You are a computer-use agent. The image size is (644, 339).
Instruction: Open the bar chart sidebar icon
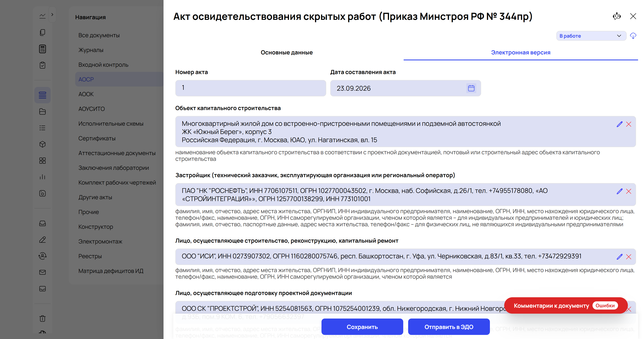click(x=43, y=177)
